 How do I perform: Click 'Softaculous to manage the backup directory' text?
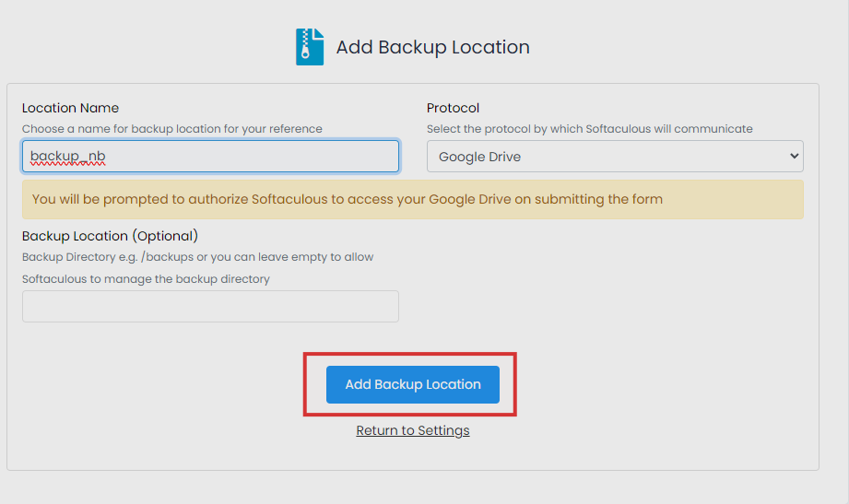click(146, 279)
